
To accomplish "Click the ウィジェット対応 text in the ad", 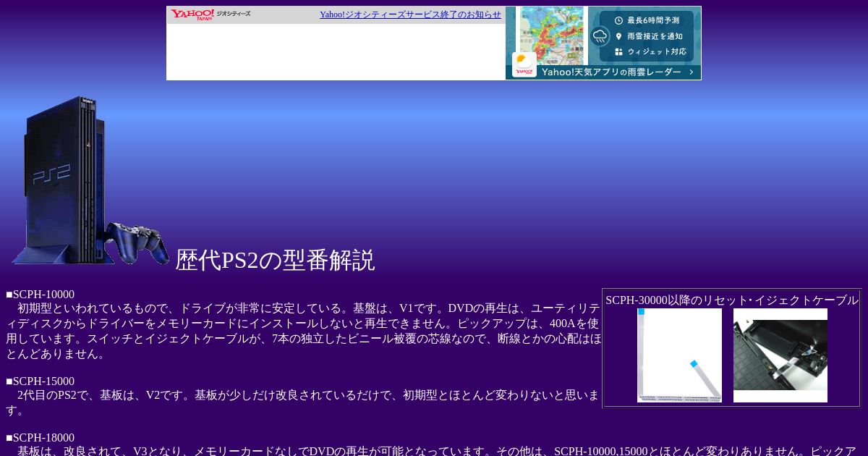I will tap(657, 52).
